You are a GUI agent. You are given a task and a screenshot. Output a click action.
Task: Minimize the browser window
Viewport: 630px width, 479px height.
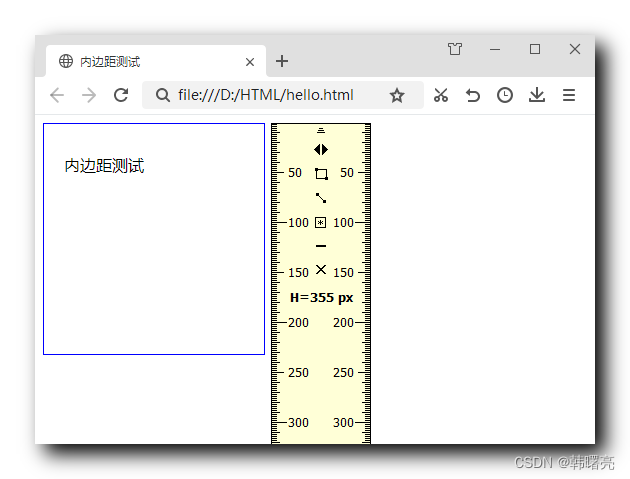point(495,49)
